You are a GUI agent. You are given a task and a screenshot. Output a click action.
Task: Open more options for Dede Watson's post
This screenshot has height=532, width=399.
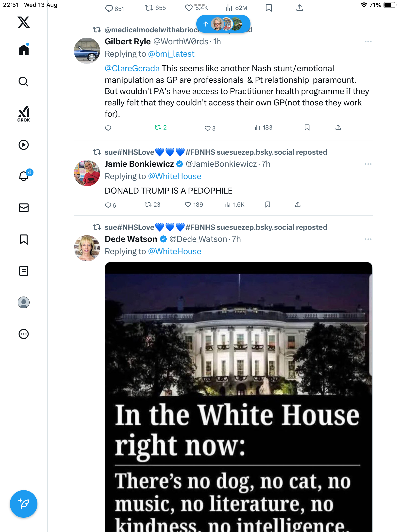[x=368, y=239]
